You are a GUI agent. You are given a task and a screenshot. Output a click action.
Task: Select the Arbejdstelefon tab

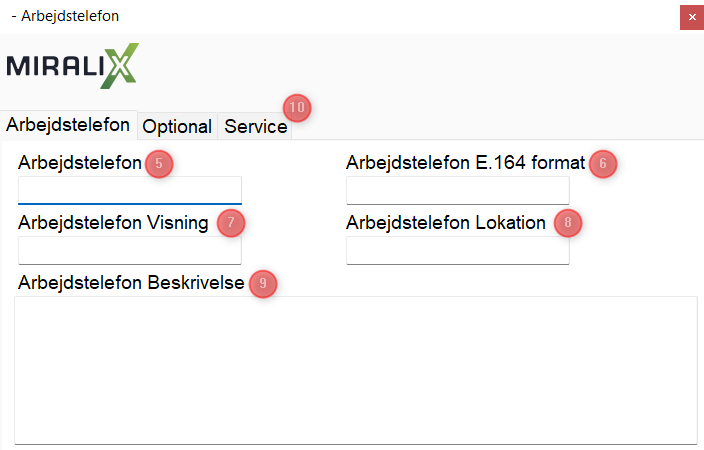click(x=68, y=126)
